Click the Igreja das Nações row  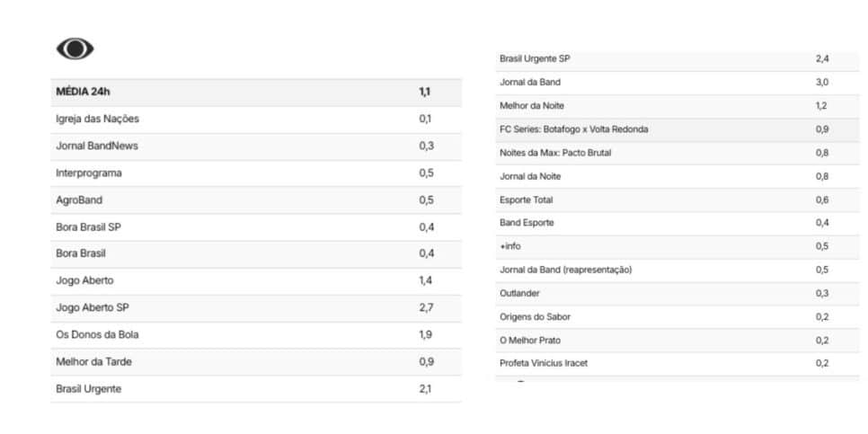256,120
